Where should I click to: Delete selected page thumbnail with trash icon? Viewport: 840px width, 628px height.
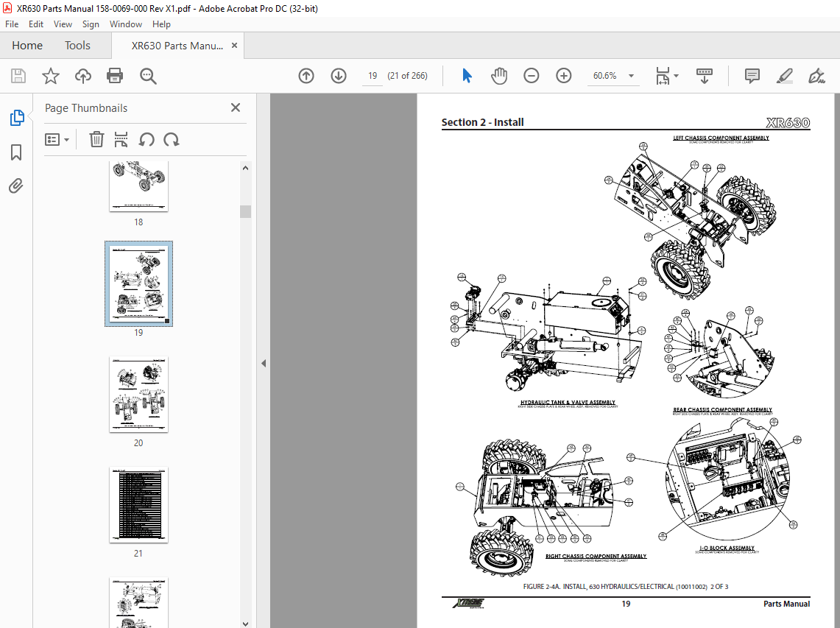tap(96, 140)
